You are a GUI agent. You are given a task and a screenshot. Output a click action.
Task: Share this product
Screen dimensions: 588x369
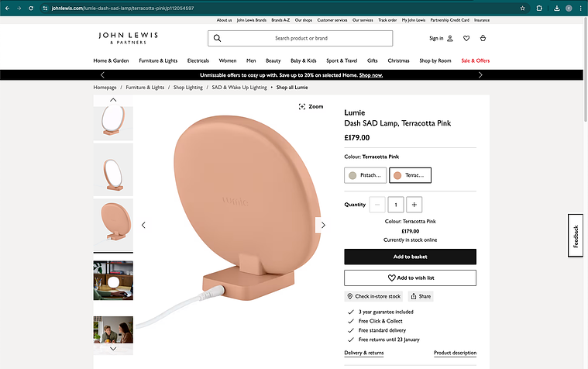pyautogui.click(x=421, y=296)
